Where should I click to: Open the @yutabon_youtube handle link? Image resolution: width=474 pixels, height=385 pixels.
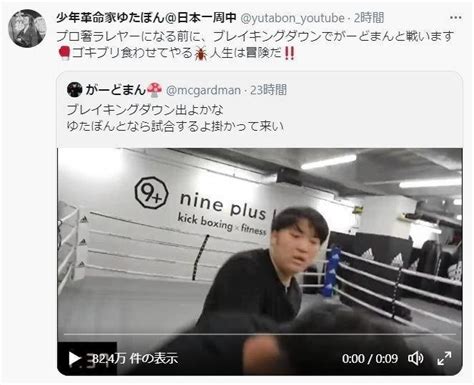point(292,18)
